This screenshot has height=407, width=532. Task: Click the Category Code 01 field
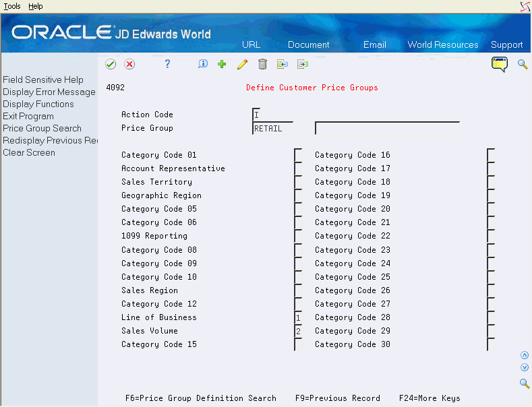click(x=298, y=155)
